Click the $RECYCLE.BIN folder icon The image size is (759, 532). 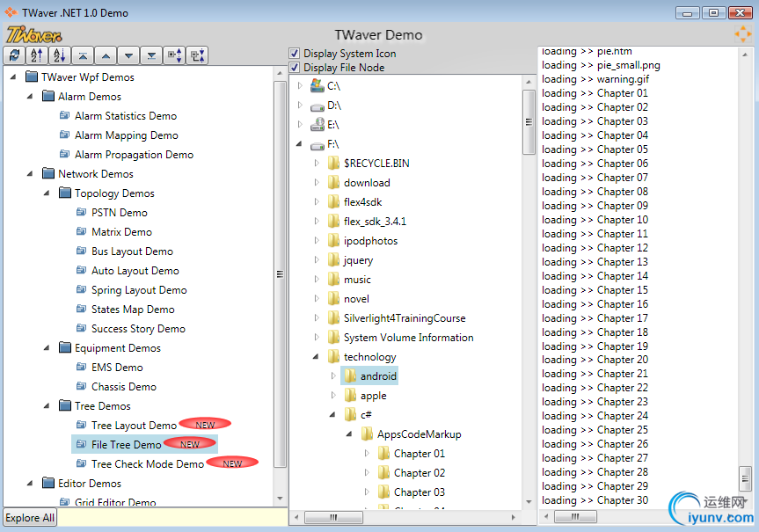tap(333, 164)
